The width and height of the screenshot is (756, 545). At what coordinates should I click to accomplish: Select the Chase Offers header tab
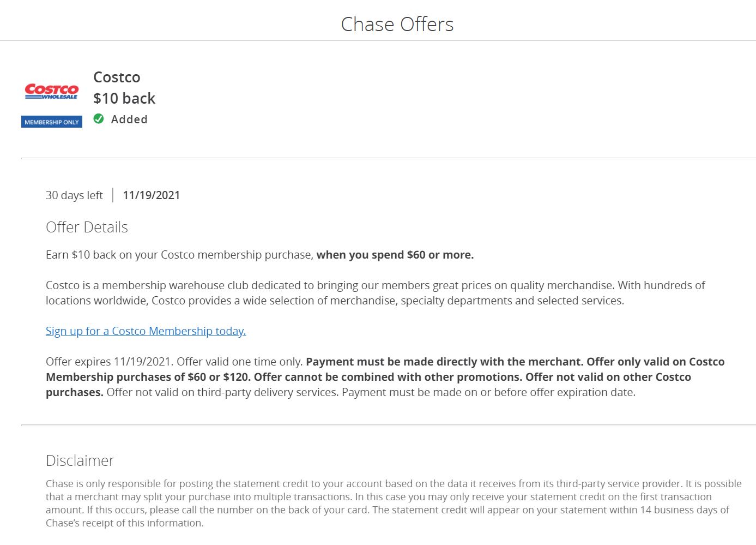click(x=397, y=23)
